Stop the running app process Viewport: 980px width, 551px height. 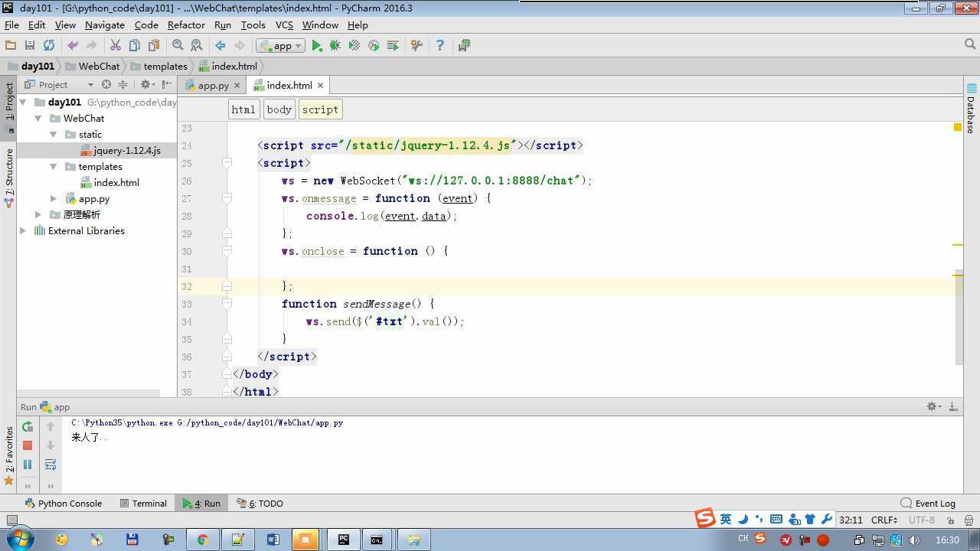click(x=28, y=445)
